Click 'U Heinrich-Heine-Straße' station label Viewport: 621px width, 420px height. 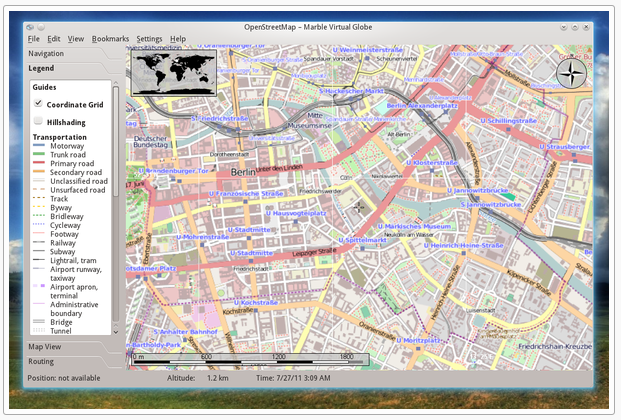tap(463, 246)
